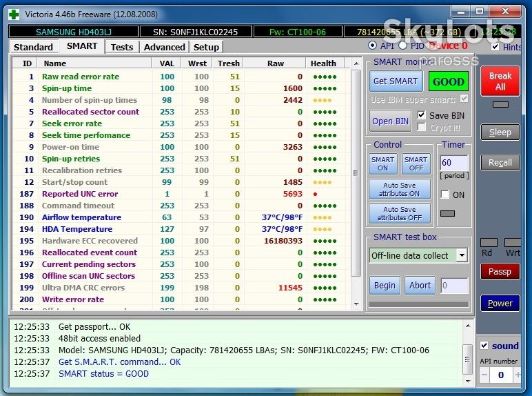Click the timer period input field

pos(454,163)
